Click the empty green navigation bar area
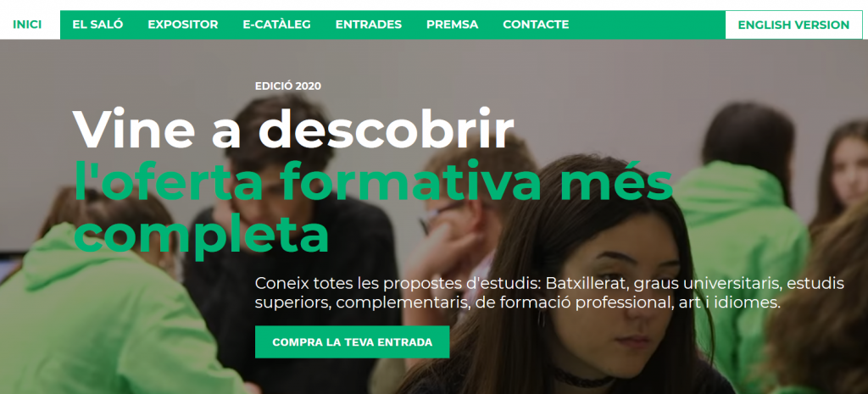 pyautogui.click(x=647, y=25)
